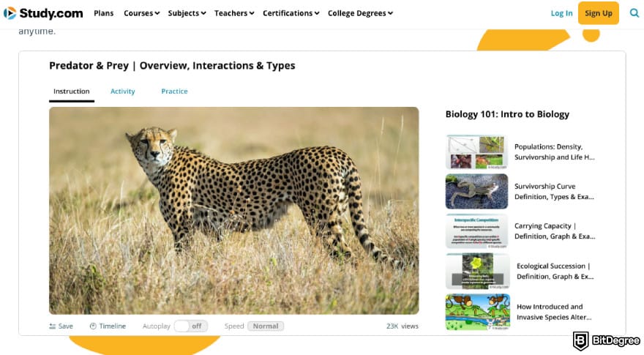Open Carrying Capacity thumbnail
Screen dimensions: 644x355
pos(476,231)
